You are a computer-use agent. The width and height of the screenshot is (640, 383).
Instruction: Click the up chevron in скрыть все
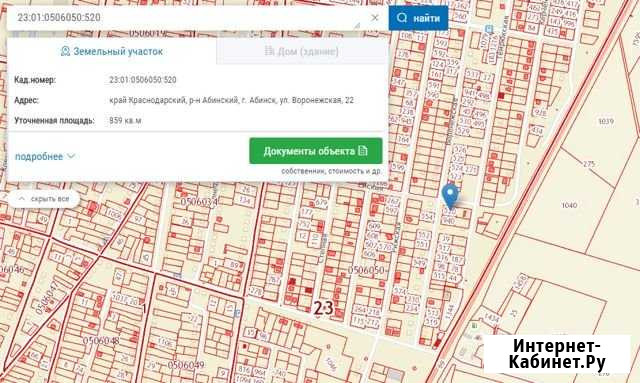click(22, 198)
